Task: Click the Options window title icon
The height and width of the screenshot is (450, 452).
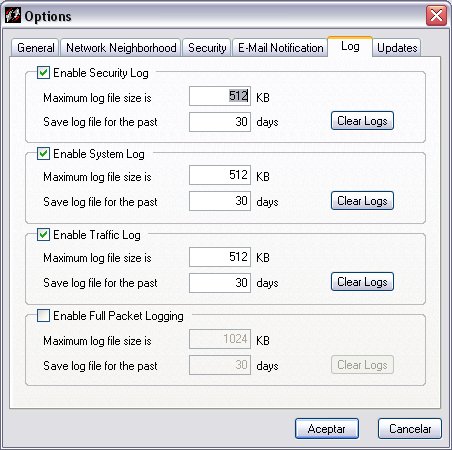Action: coord(13,15)
